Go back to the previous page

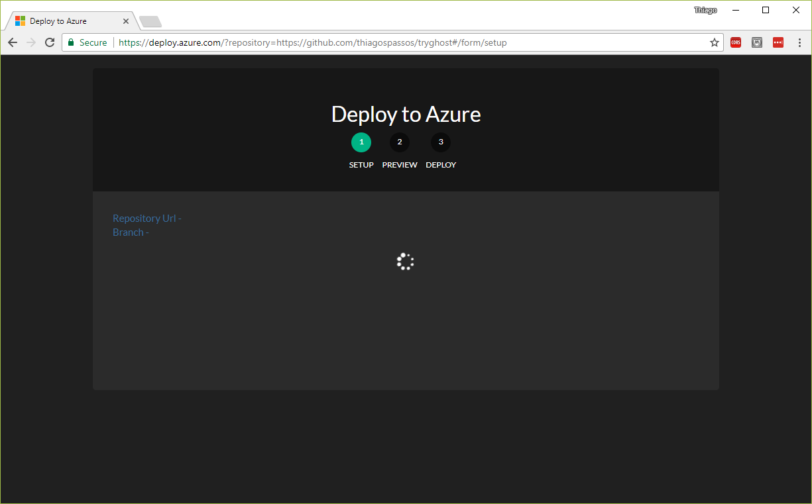click(13, 42)
